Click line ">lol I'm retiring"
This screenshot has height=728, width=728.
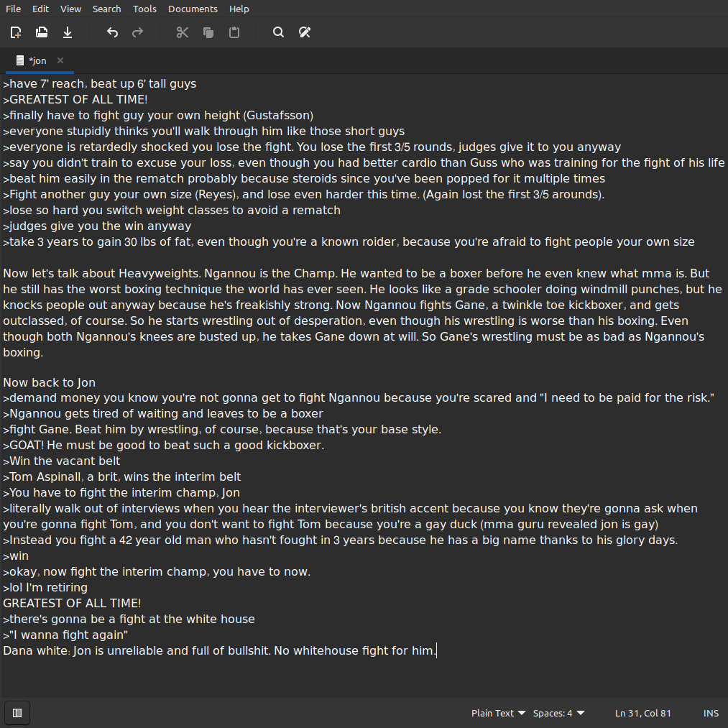click(x=45, y=587)
